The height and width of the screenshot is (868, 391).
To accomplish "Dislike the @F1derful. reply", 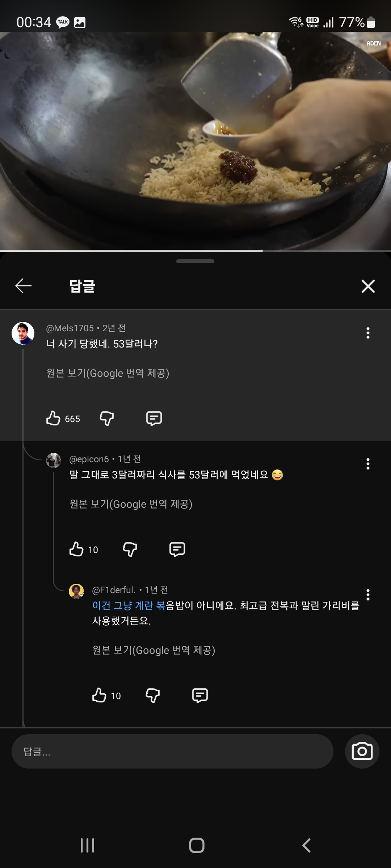I will coord(153,695).
